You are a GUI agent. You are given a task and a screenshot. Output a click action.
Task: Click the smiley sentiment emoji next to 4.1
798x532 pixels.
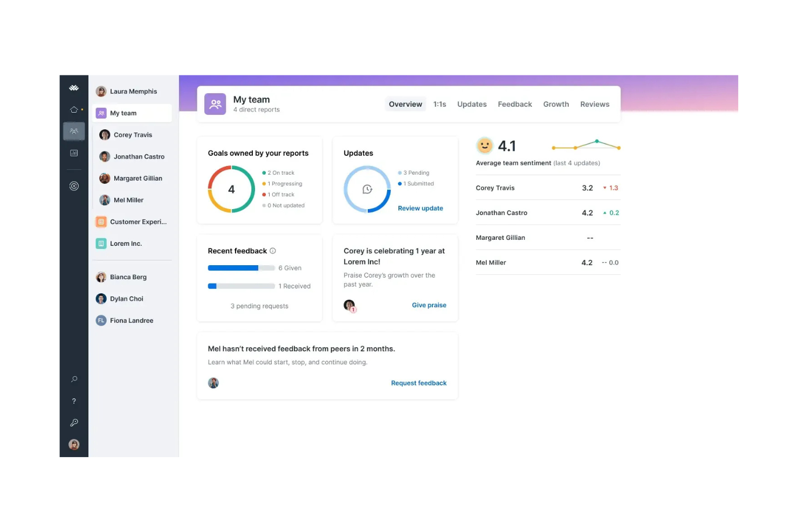[484, 145]
